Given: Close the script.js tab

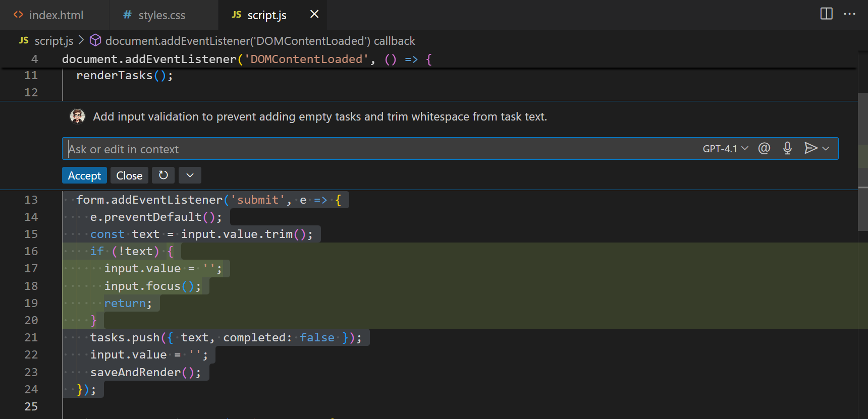Looking at the screenshot, I should point(314,14).
